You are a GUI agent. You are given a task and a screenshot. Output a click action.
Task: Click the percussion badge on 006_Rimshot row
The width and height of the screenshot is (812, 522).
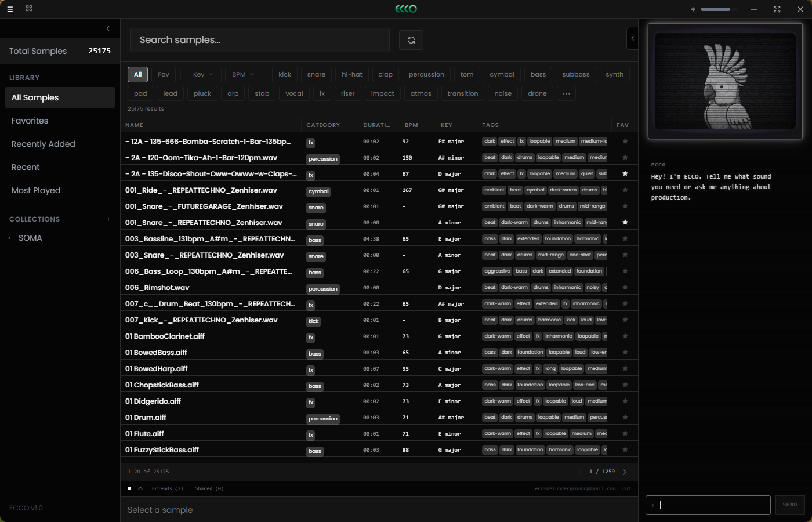coord(323,289)
